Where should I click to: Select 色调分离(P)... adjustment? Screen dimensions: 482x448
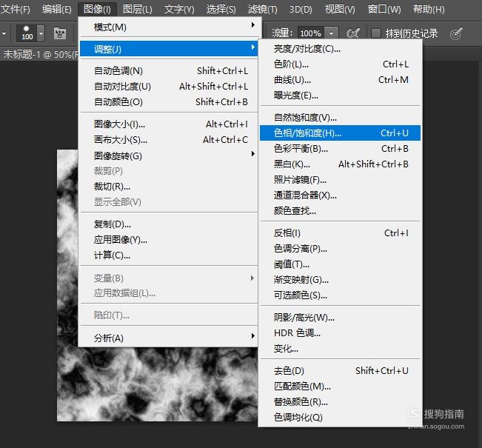[340, 249]
